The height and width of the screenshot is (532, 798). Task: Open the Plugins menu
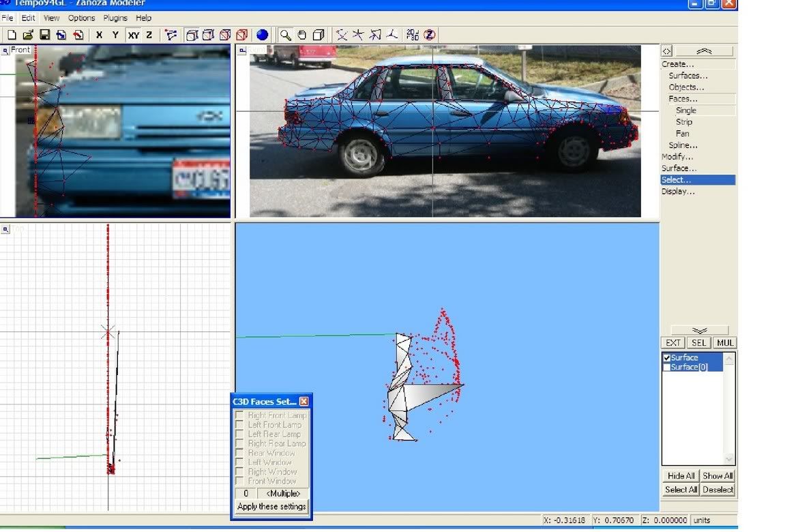115,18
